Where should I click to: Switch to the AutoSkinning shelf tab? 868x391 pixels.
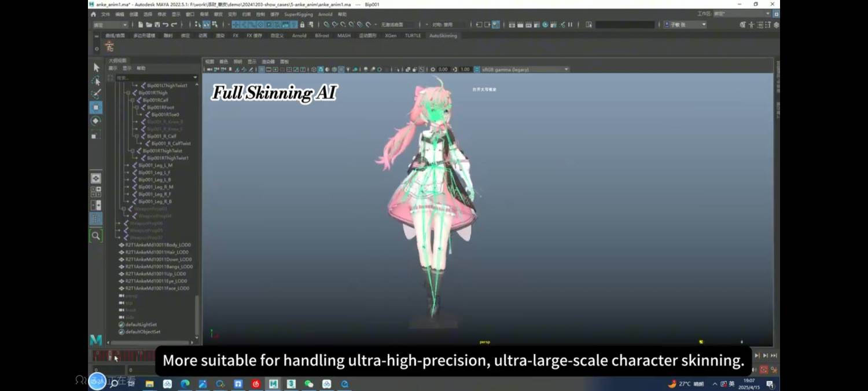pos(443,35)
